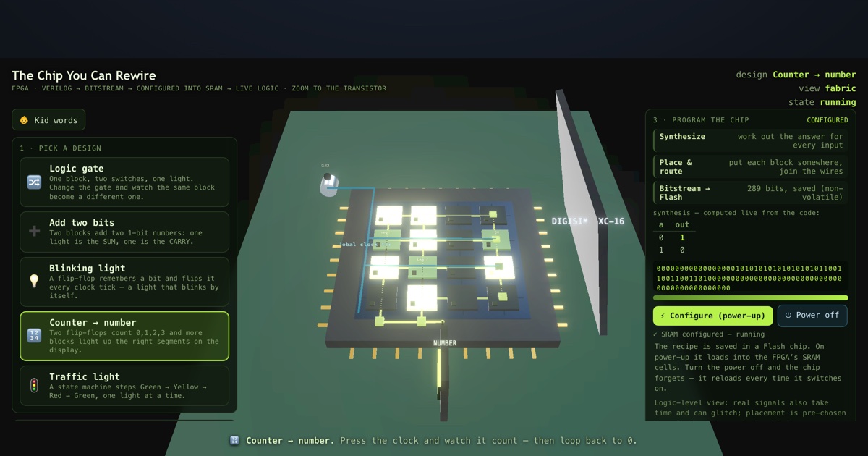Image resolution: width=868 pixels, height=456 pixels.
Task: Click the DIGISIM XC-16 chip label
Action: tap(587, 221)
